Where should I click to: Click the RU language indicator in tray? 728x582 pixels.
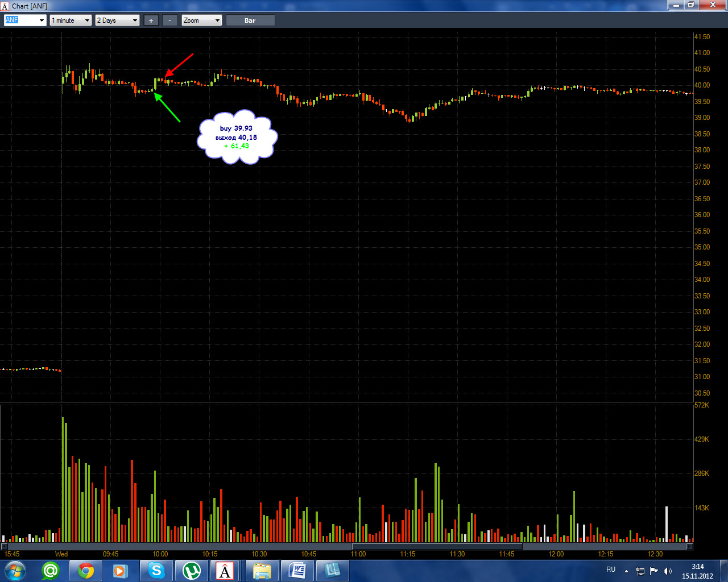[611, 569]
